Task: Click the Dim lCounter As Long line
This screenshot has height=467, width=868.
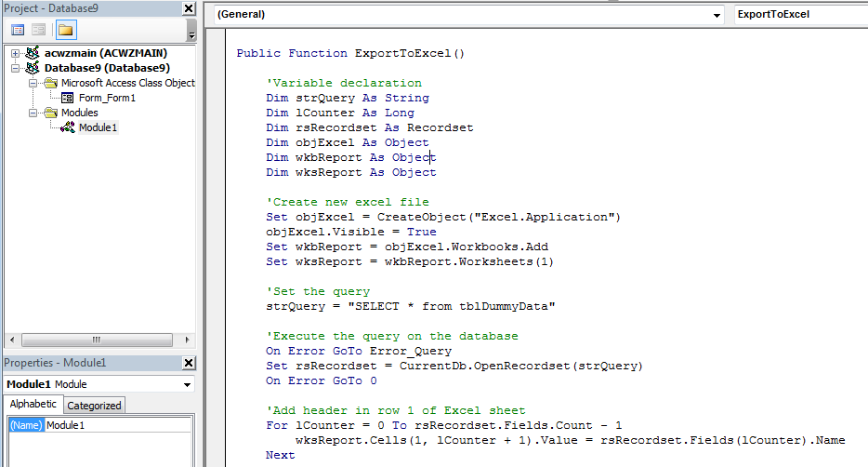Action: point(340,113)
